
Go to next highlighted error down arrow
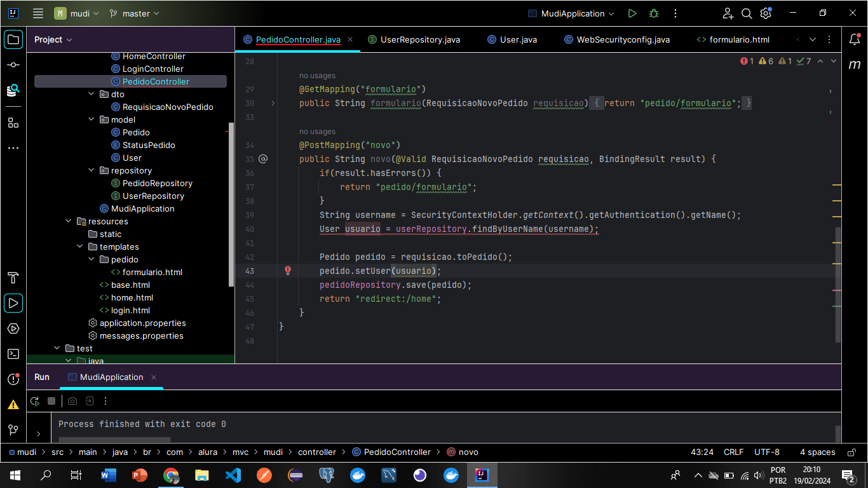(x=834, y=61)
